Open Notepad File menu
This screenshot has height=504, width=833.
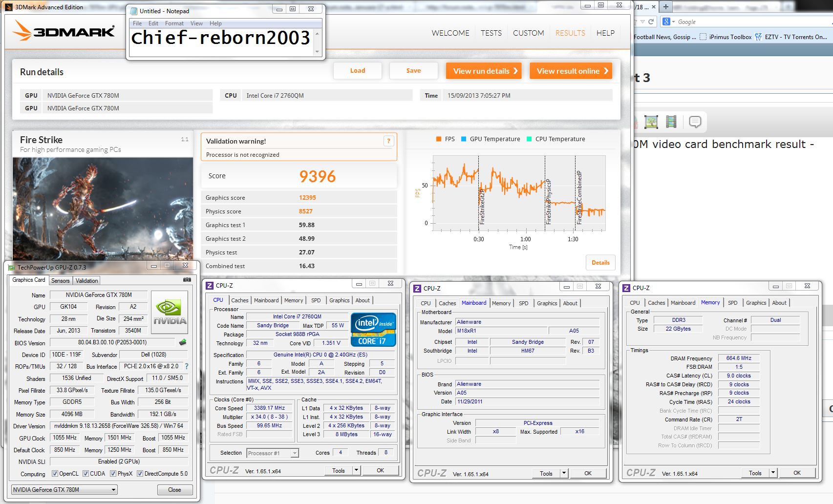(x=137, y=23)
